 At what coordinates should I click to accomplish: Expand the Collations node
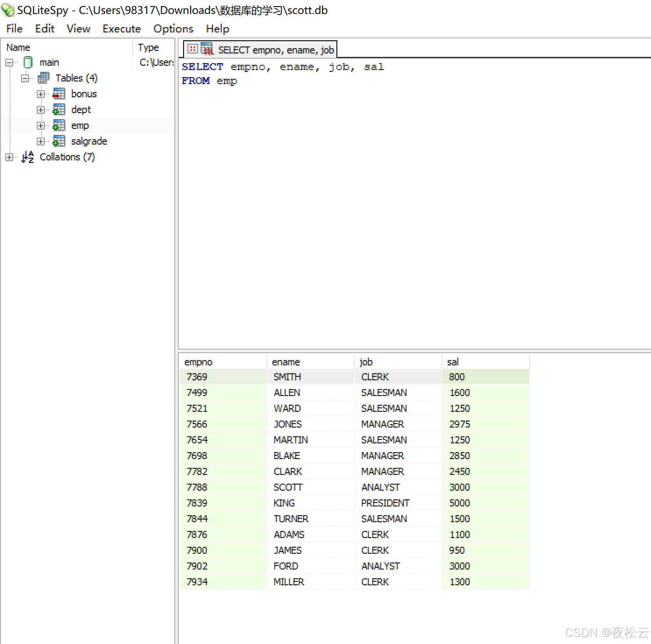tap(9, 157)
